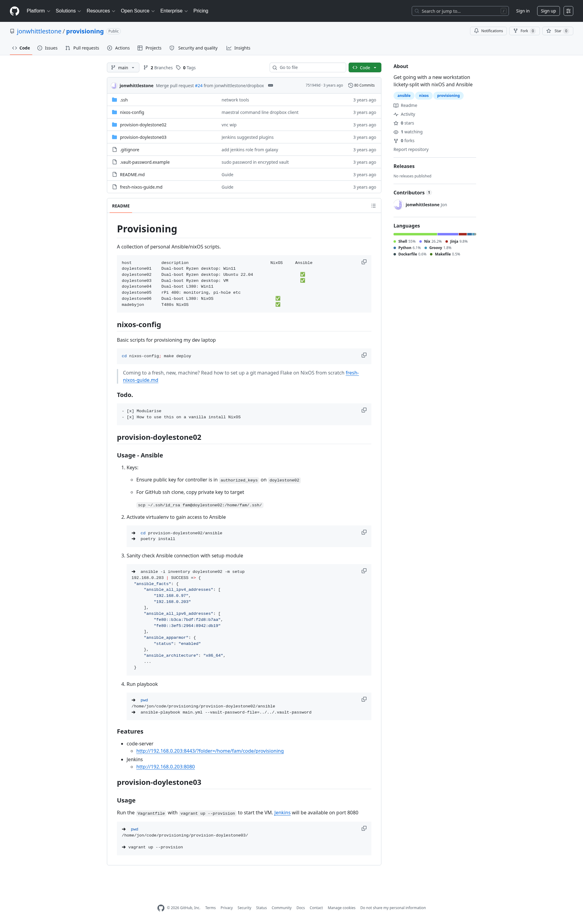Expand the Platform menu
Viewport: 583px width, 924px height.
(38, 11)
